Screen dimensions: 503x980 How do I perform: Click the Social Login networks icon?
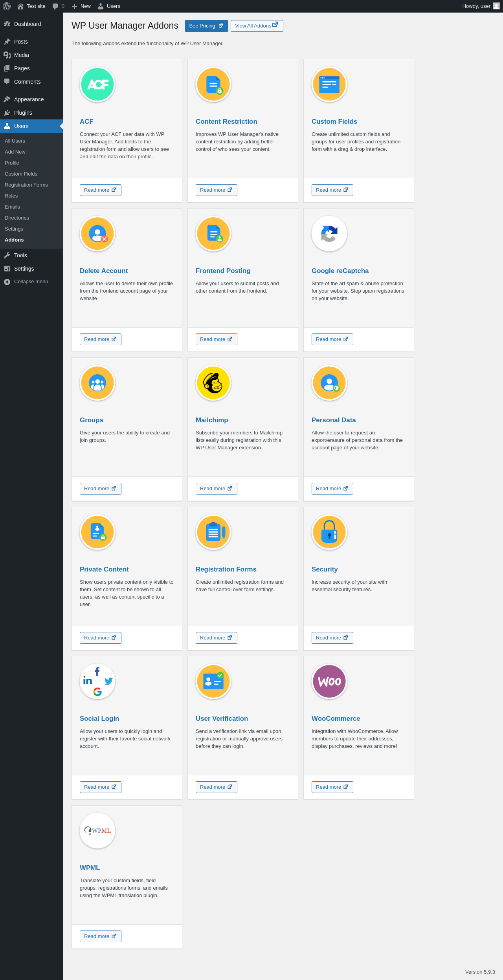(97, 681)
